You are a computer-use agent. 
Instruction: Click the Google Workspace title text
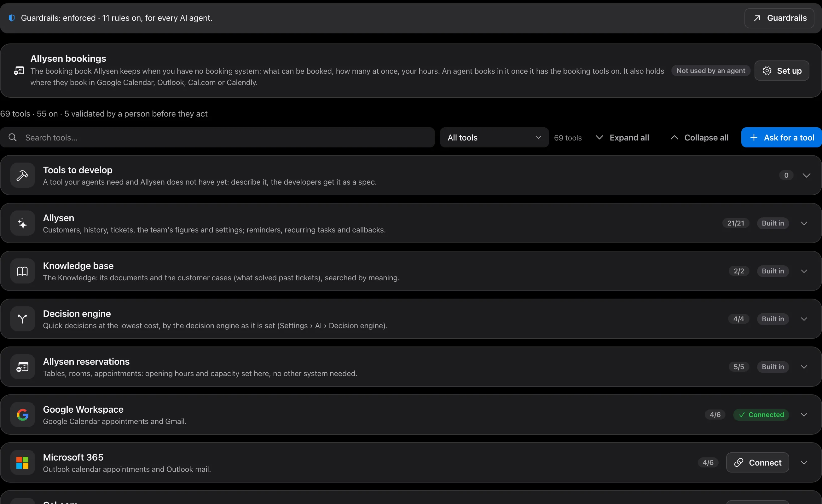(x=83, y=409)
